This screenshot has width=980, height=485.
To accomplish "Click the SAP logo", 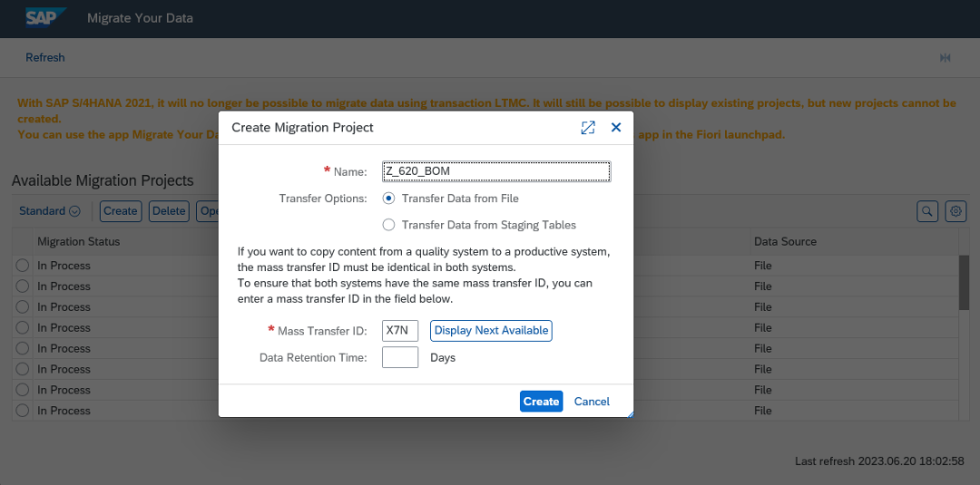I will click(x=45, y=17).
